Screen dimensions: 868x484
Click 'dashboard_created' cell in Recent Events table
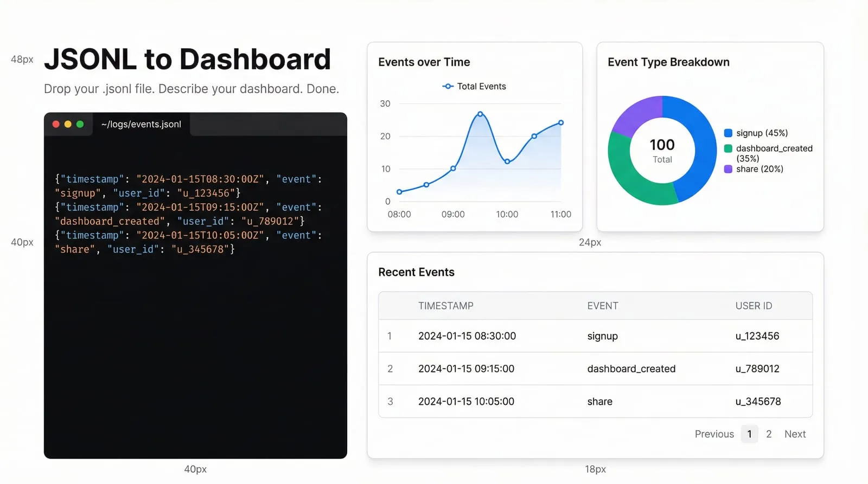tap(631, 369)
